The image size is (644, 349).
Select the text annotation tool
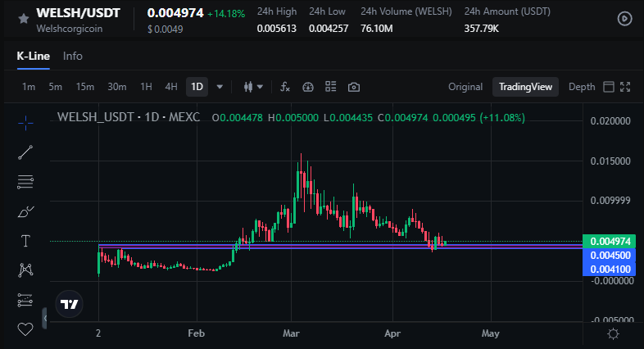[25, 241]
